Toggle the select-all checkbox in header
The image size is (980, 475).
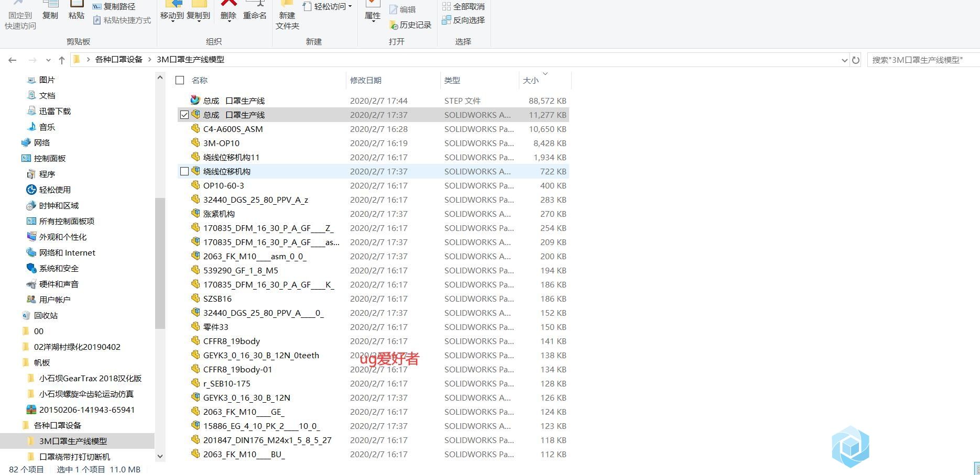coord(180,80)
